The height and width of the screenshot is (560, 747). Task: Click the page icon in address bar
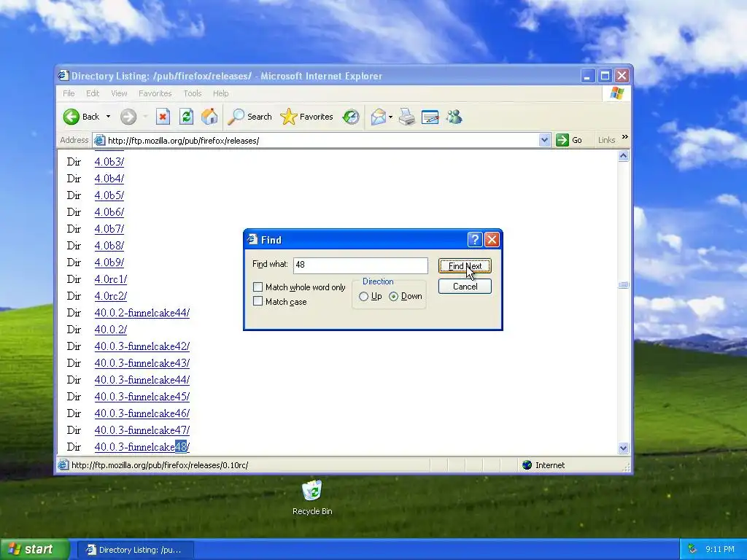[99, 141]
